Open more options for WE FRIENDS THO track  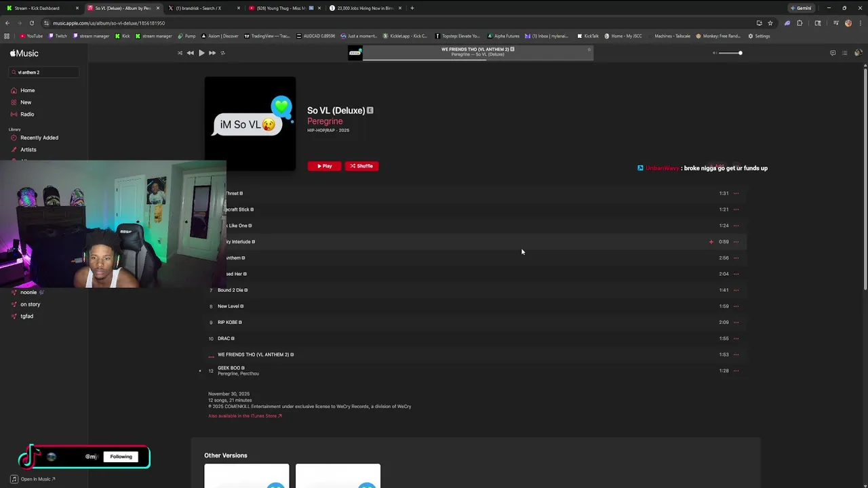tap(736, 354)
